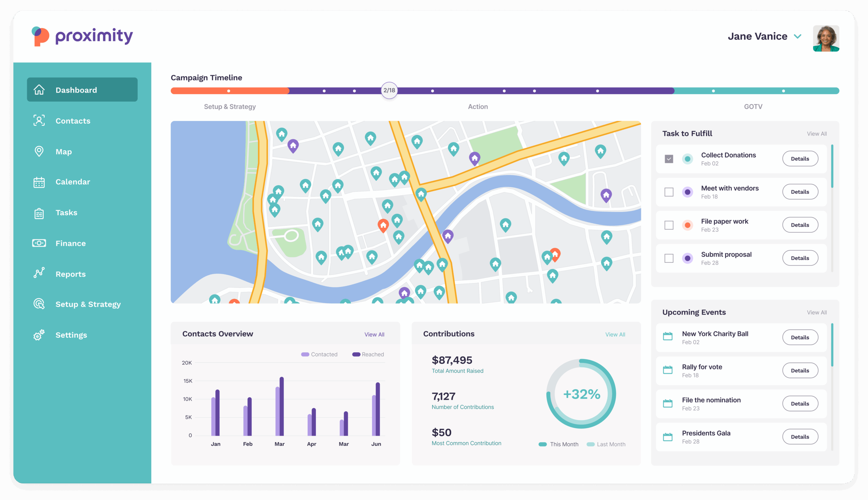Click the Settings gear icon
Screen dimensions: 868x500
pyautogui.click(x=39, y=335)
